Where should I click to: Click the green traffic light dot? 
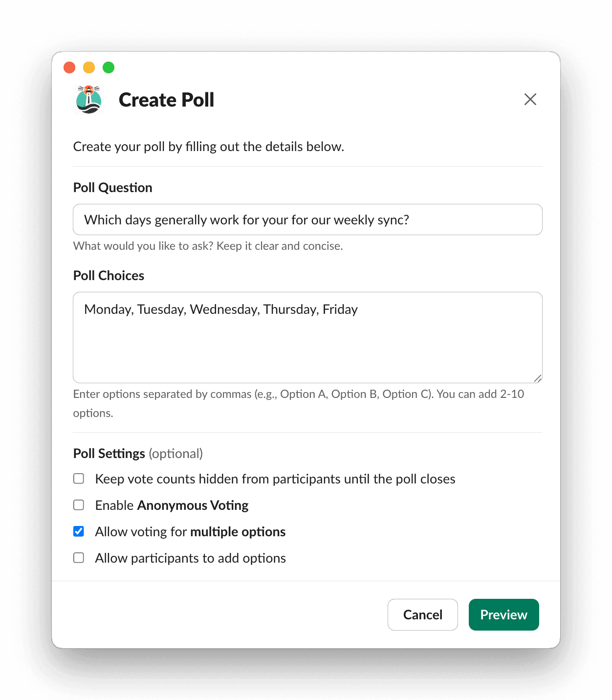[x=109, y=67]
